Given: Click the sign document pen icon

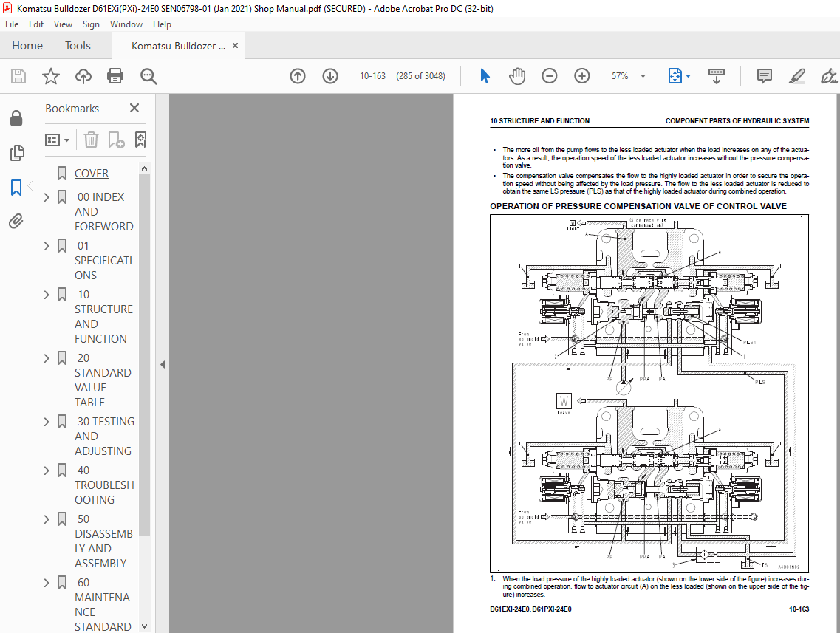Looking at the screenshot, I should tap(829, 76).
